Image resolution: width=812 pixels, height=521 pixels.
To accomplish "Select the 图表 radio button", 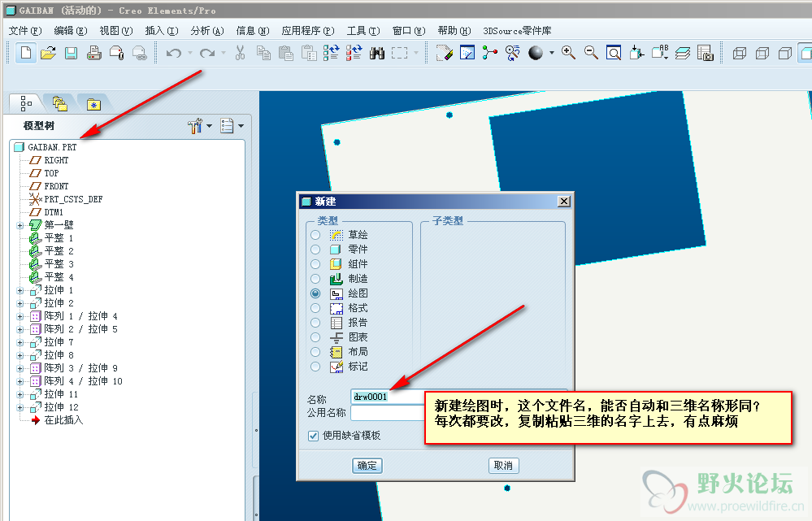I will pyautogui.click(x=315, y=337).
